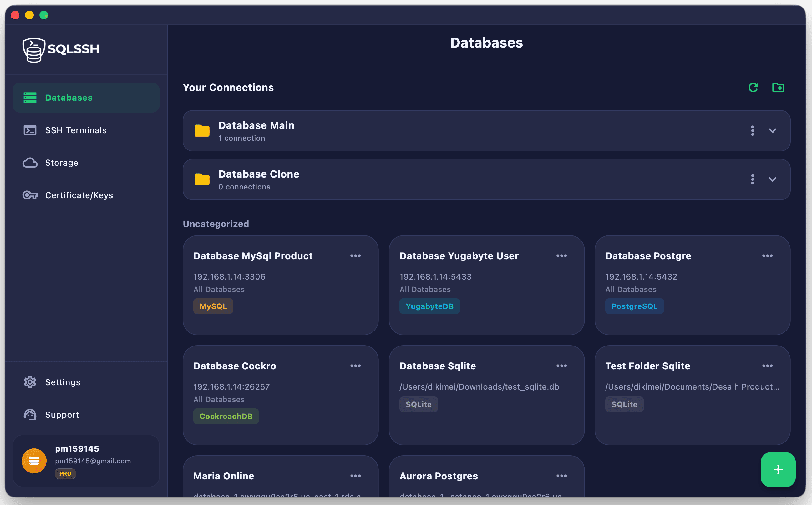The image size is (812, 505).
Task: Click the Your Connections heading
Action: tap(228, 88)
